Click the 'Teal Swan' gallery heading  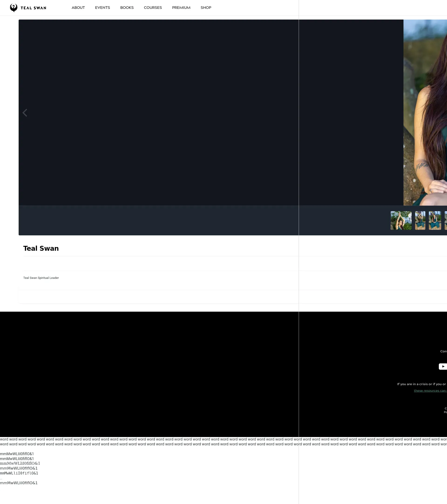pyautogui.click(x=41, y=248)
